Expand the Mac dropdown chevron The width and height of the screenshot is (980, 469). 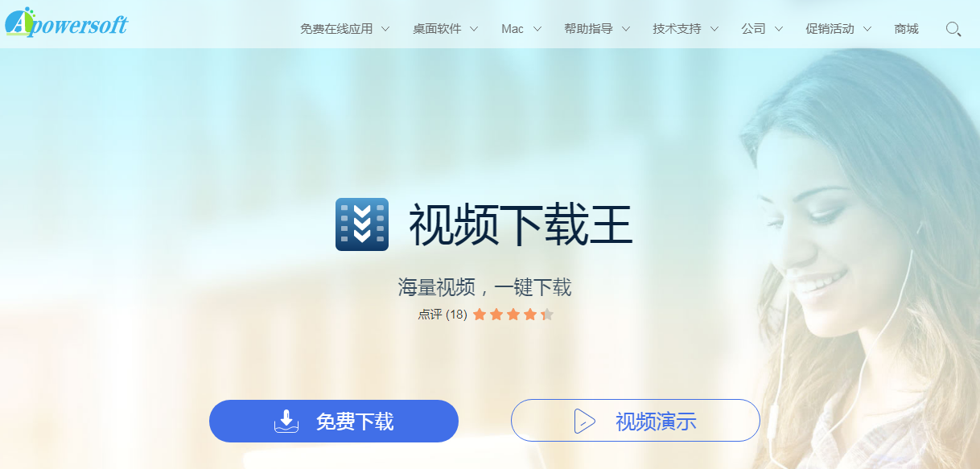tap(537, 29)
